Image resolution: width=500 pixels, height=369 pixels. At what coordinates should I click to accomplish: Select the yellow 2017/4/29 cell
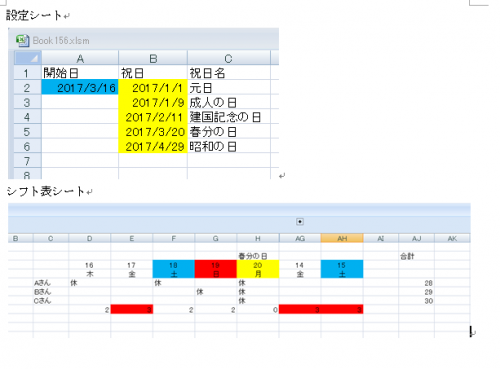tap(153, 146)
